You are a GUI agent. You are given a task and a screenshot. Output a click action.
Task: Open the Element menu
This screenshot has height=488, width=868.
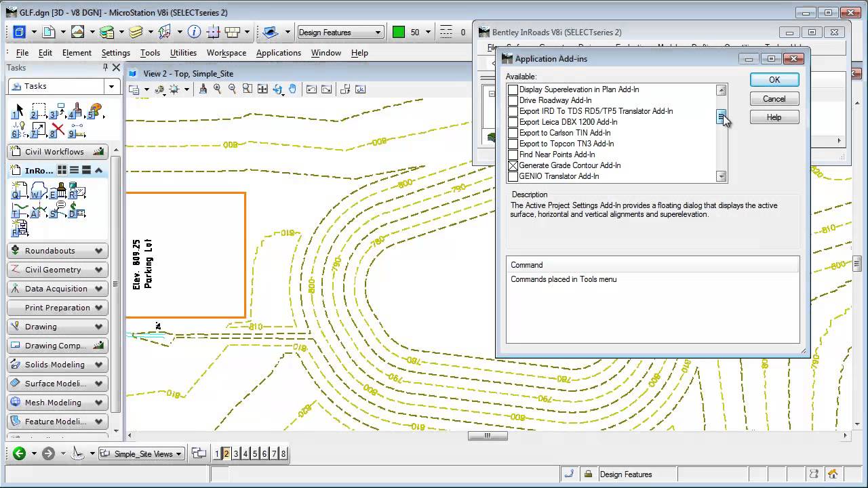77,53
